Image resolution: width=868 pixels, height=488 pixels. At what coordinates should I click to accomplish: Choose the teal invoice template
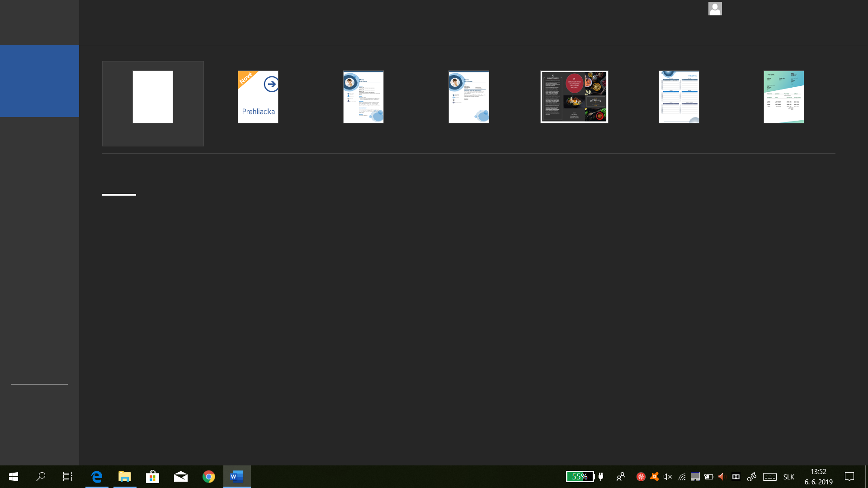coord(784,97)
